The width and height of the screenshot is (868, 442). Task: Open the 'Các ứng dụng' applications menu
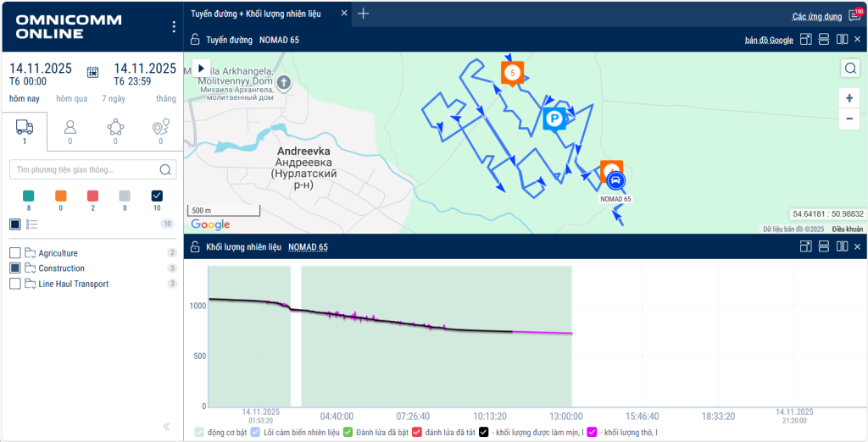816,16
